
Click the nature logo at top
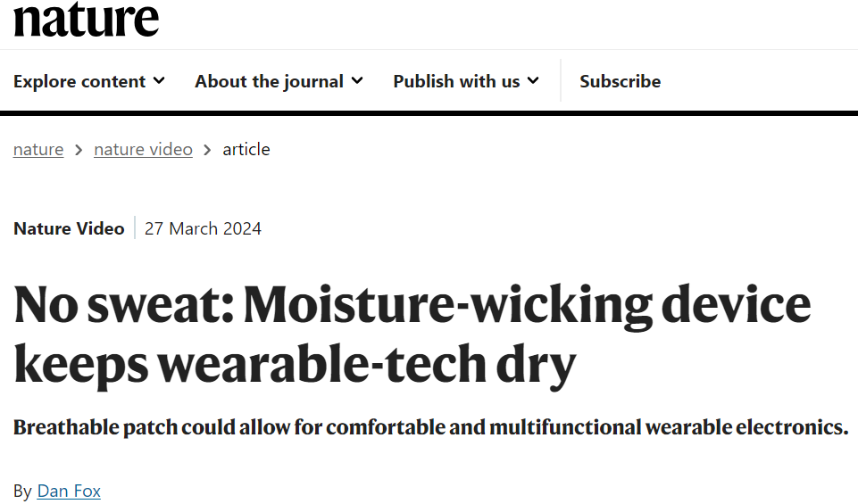coord(86,19)
